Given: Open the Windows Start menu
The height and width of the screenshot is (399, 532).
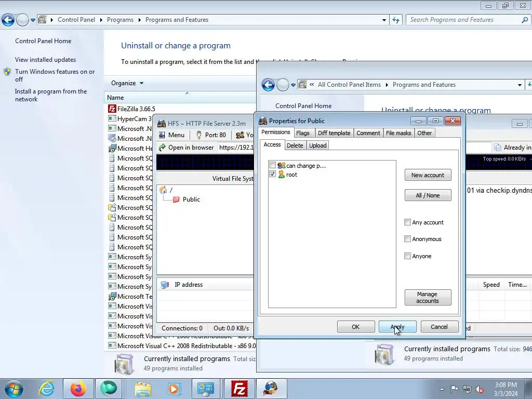Looking at the screenshot, I should pyautogui.click(x=14, y=389).
